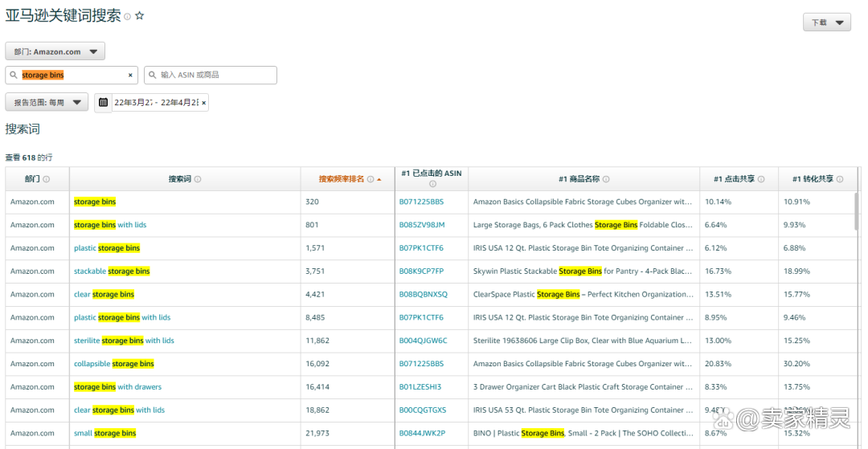Clear the selected date range
Image resolution: width=868 pixels, height=449 pixels.
pos(203,103)
